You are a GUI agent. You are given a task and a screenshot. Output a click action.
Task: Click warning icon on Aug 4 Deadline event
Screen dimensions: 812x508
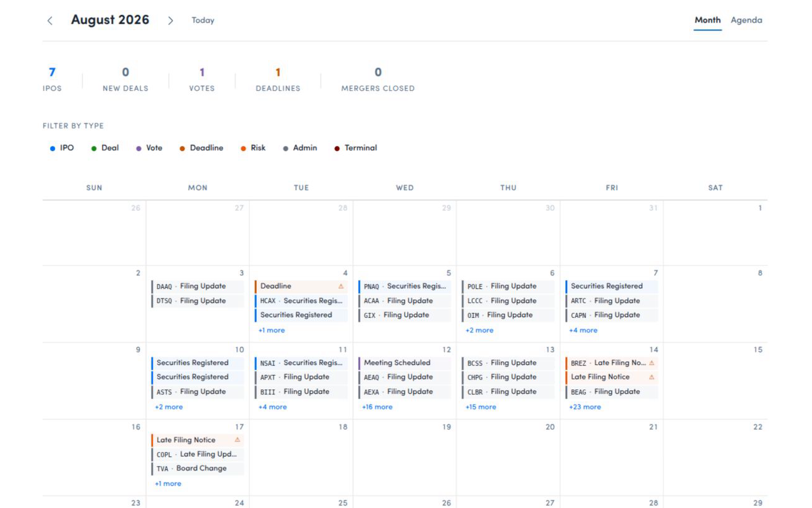[341, 286]
